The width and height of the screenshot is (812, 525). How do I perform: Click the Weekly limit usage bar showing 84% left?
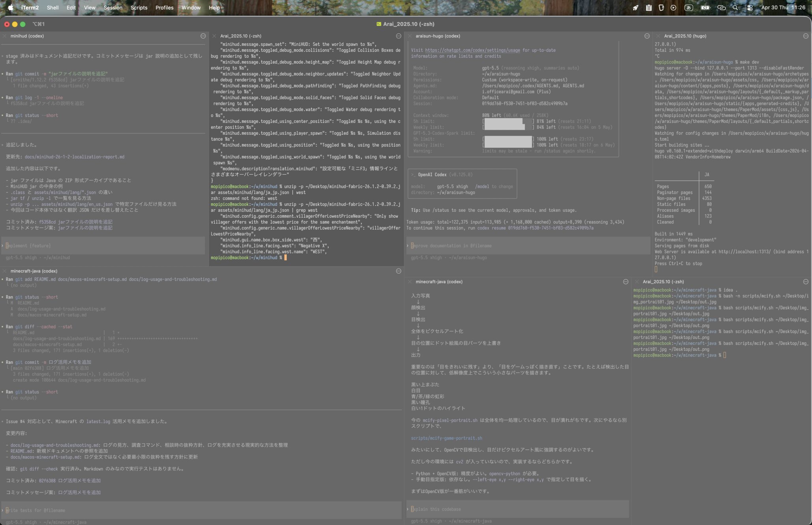508,127
